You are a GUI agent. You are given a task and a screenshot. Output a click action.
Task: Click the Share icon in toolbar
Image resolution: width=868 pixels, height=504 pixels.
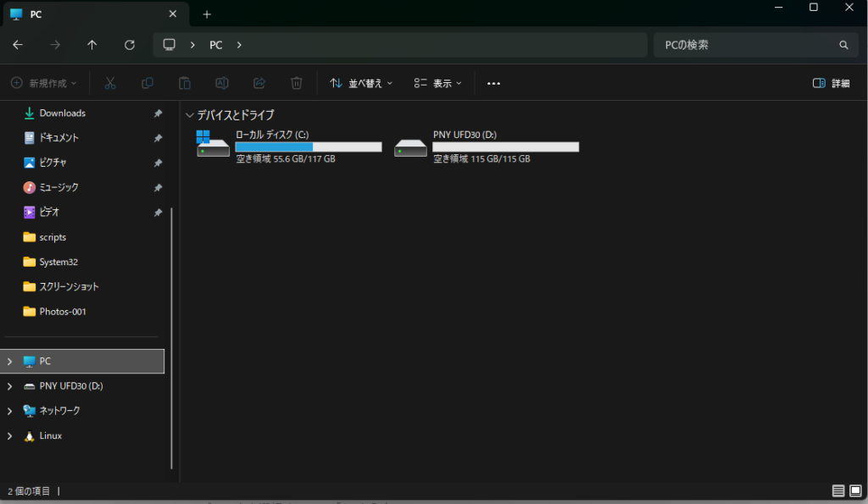(x=259, y=83)
